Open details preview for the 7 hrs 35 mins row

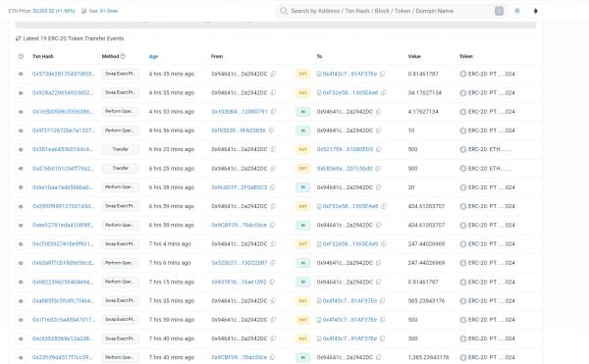[x=21, y=301]
